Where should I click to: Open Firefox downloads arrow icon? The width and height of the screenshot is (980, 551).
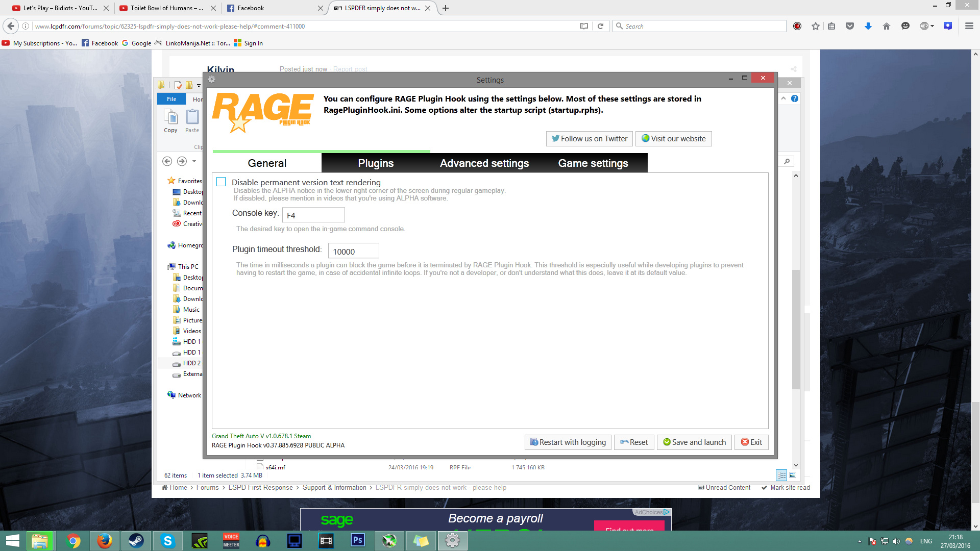868,26
